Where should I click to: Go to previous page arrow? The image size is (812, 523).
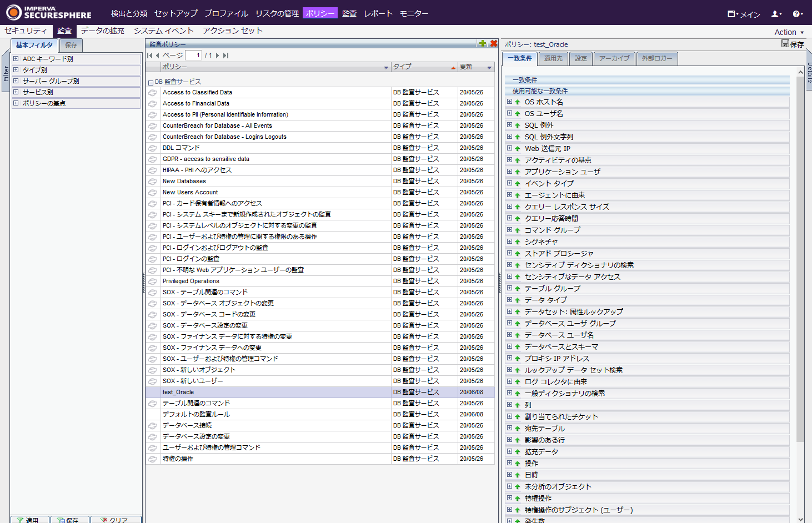(158, 56)
